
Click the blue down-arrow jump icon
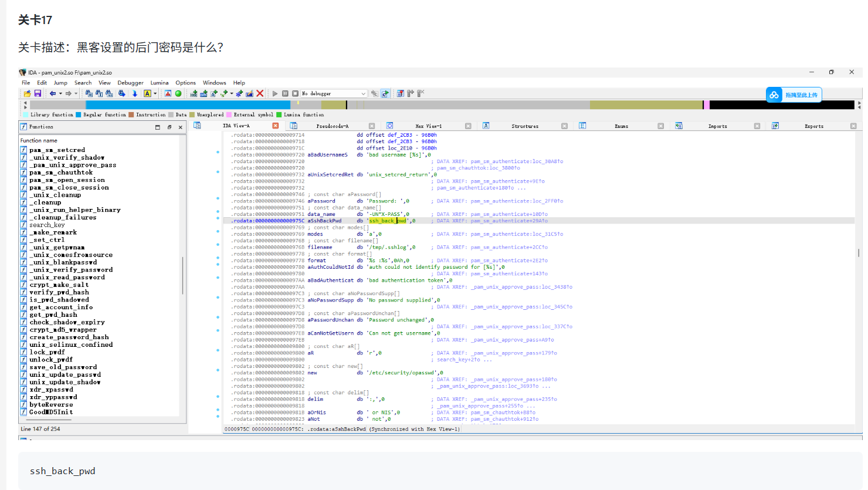tap(135, 93)
